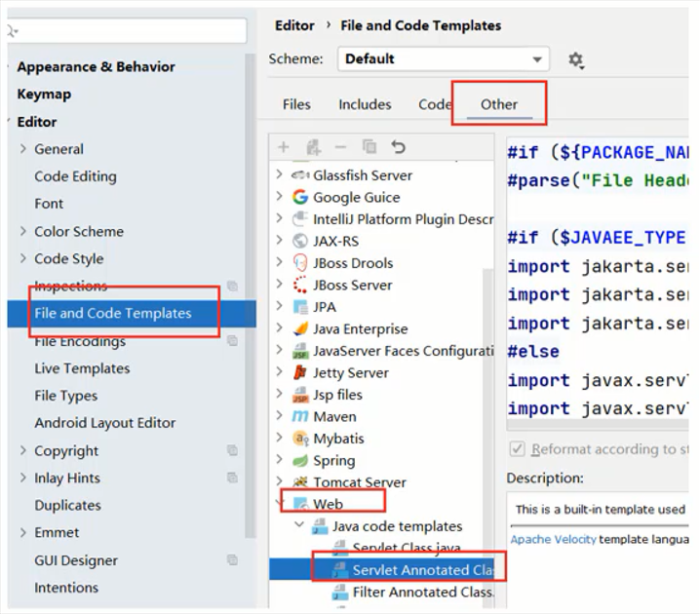Switch to the Includes tab
700x614 pixels.
coord(365,104)
